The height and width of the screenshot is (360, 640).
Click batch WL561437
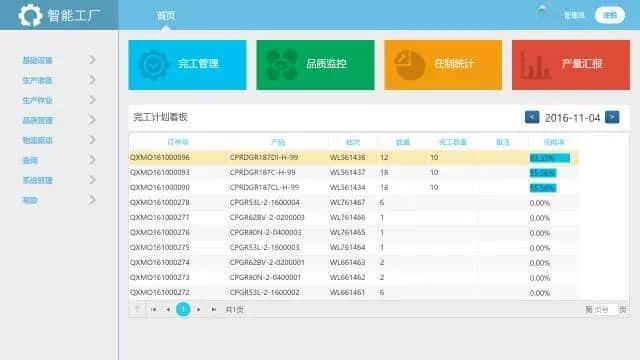(347, 172)
